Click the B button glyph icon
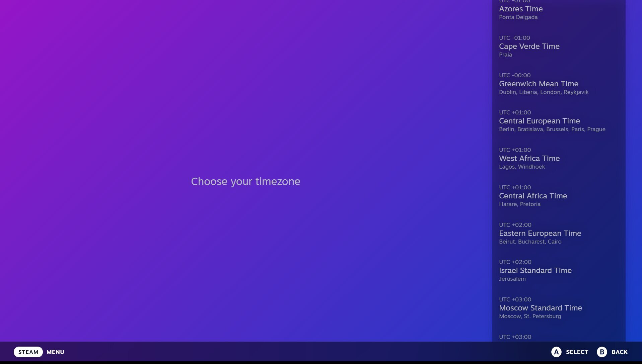 click(x=602, y=352)
